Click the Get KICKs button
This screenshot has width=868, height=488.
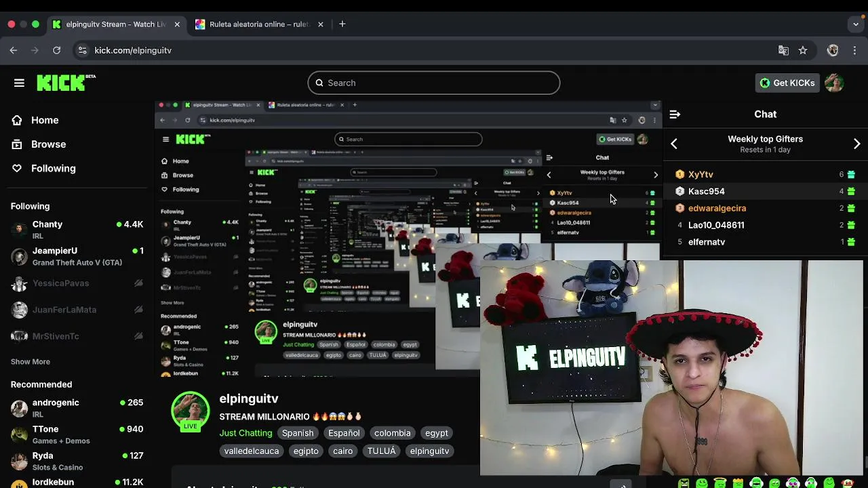pyautogui.click(x=787, y=83)
